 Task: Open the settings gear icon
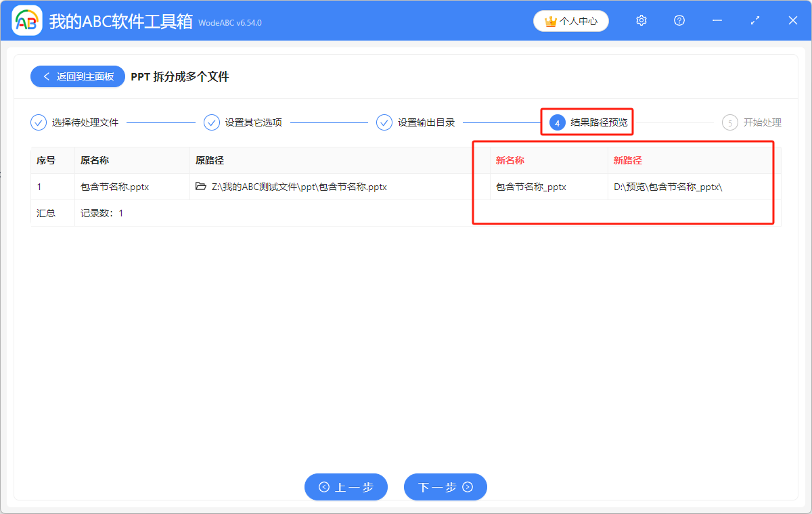pos(641,20)
